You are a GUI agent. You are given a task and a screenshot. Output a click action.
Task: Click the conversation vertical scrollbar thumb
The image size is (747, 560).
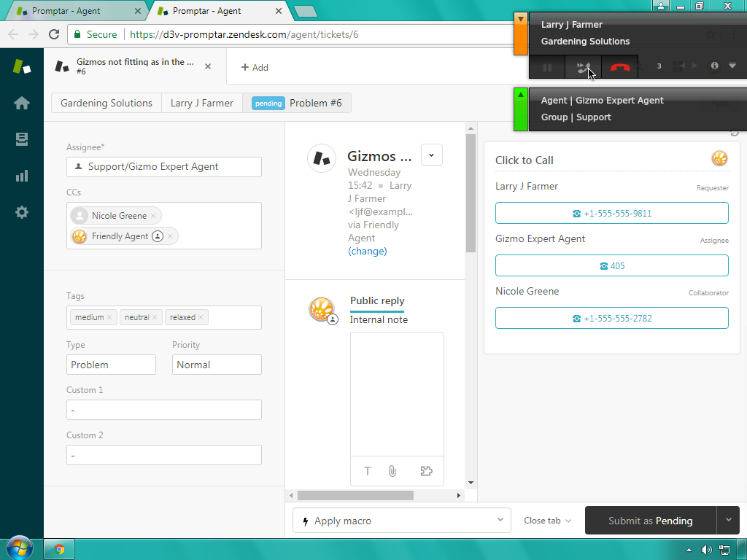click(x=471, y=192)
